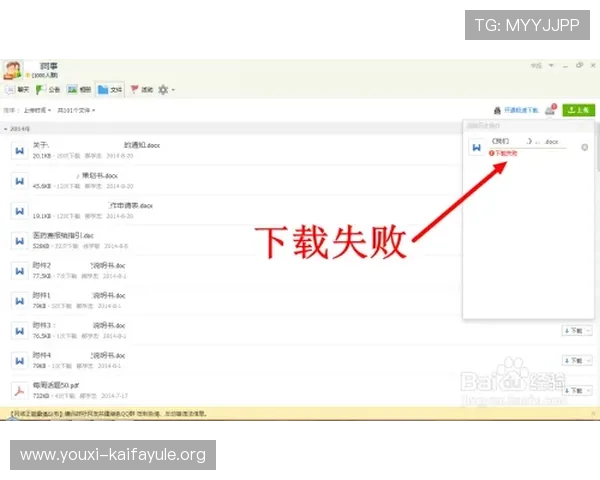Click Word icon of the 附件4 file

click(20, 361)
